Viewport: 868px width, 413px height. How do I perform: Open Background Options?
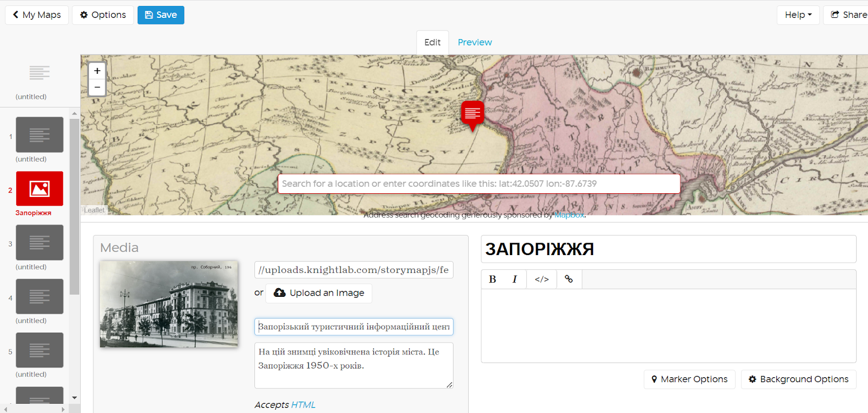tap(799, 379)
